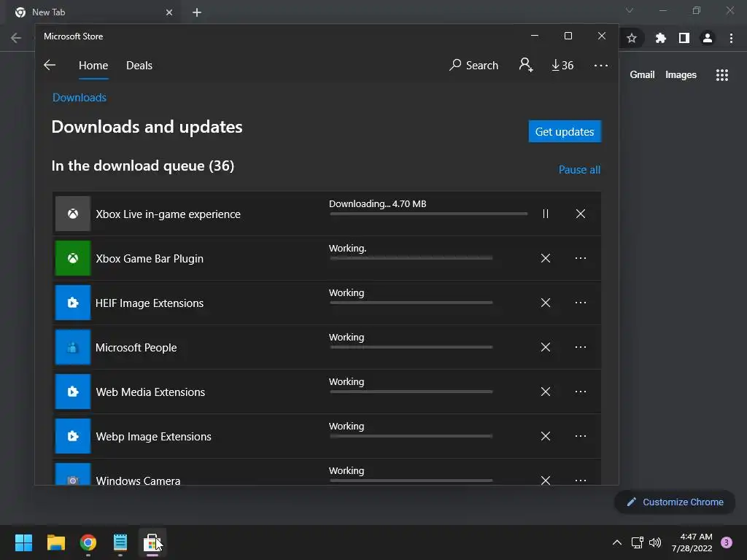Click the Microsoft People progress bar
This screenshot has height=560, width=747.
tap(411, 347)
